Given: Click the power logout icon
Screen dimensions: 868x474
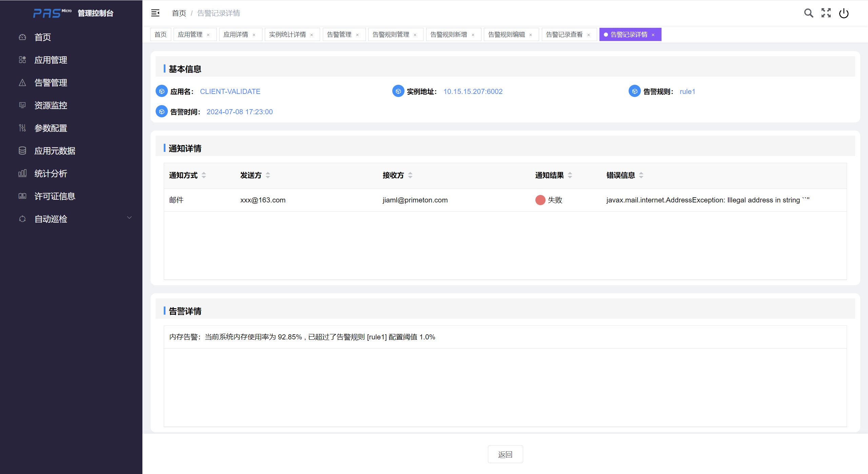Looking at the screenshot, I should click(844, 13).
